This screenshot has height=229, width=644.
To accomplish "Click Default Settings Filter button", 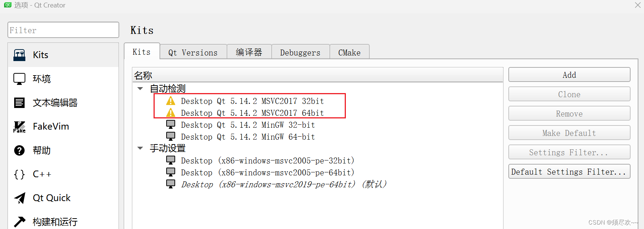I will tap(569, 172).
